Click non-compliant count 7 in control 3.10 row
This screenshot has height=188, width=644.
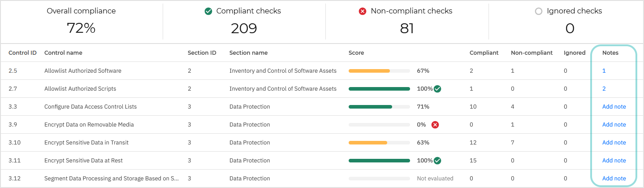tap(513, 143)
